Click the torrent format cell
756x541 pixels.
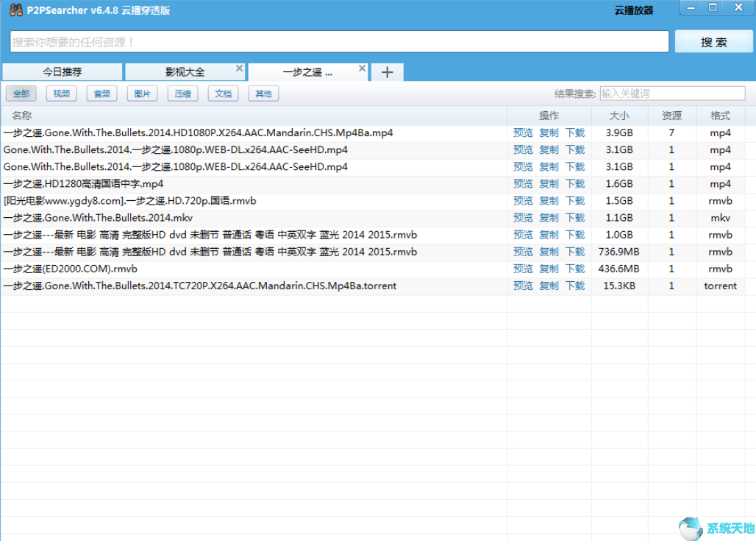tap(720, 286)
